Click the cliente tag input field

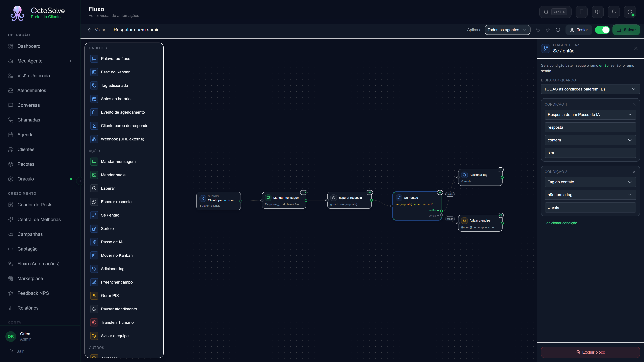tap(590, 207)
